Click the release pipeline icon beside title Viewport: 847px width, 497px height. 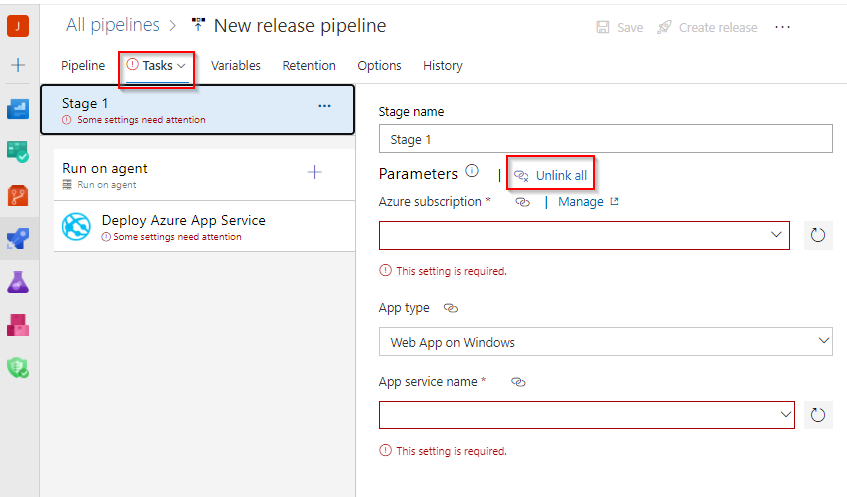click(198, 25)
